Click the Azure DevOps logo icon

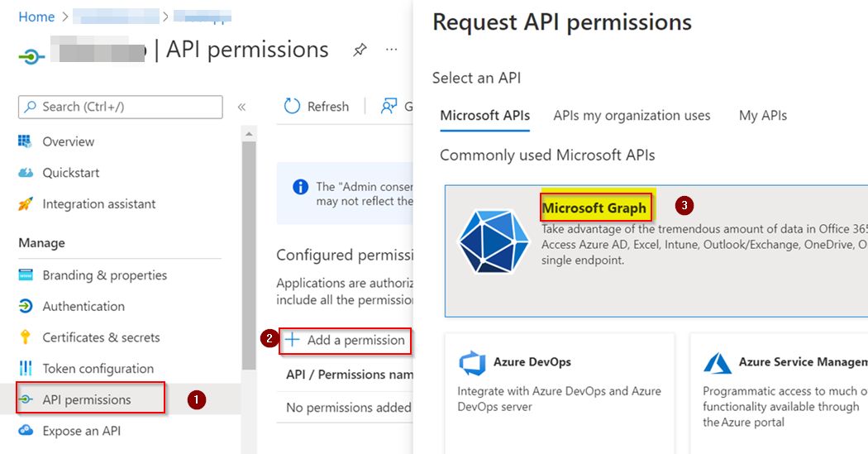[x=472, y=362]
